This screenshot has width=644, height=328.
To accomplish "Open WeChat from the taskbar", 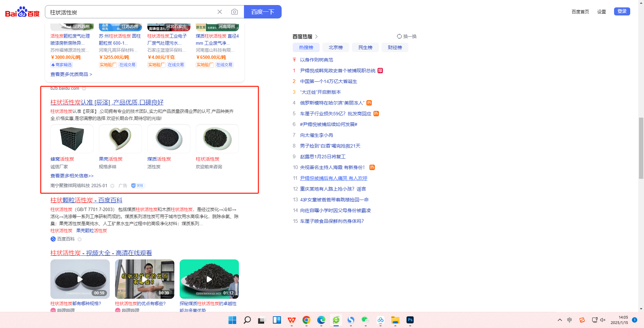I will pos(365,320).
